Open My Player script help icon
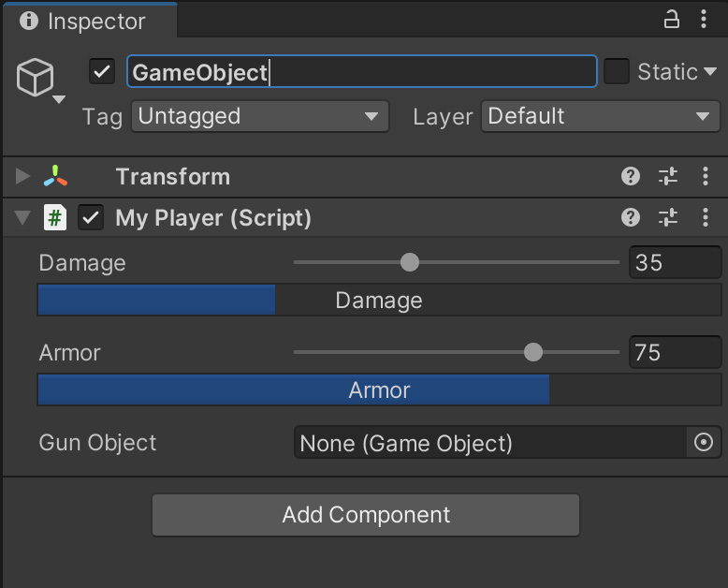 631,217
